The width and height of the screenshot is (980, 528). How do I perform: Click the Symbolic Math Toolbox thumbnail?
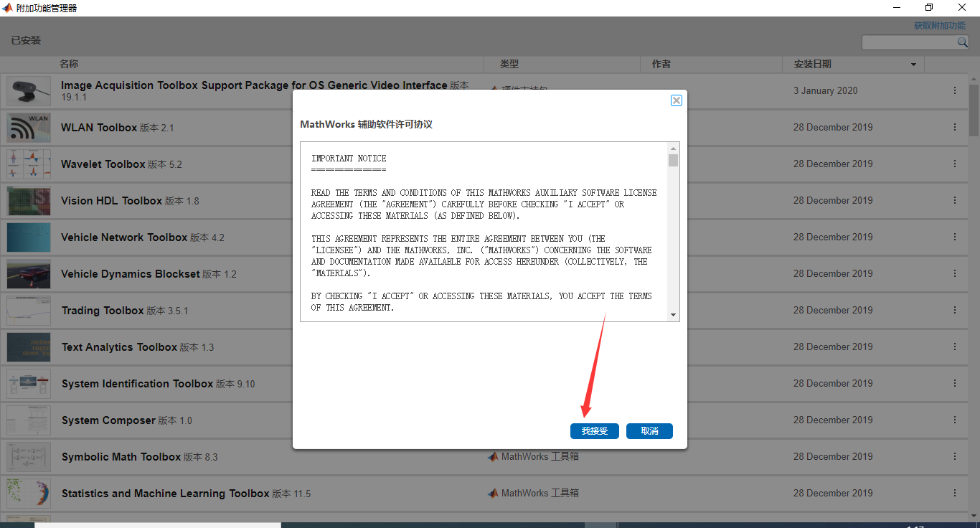click(x=29, y=457)
